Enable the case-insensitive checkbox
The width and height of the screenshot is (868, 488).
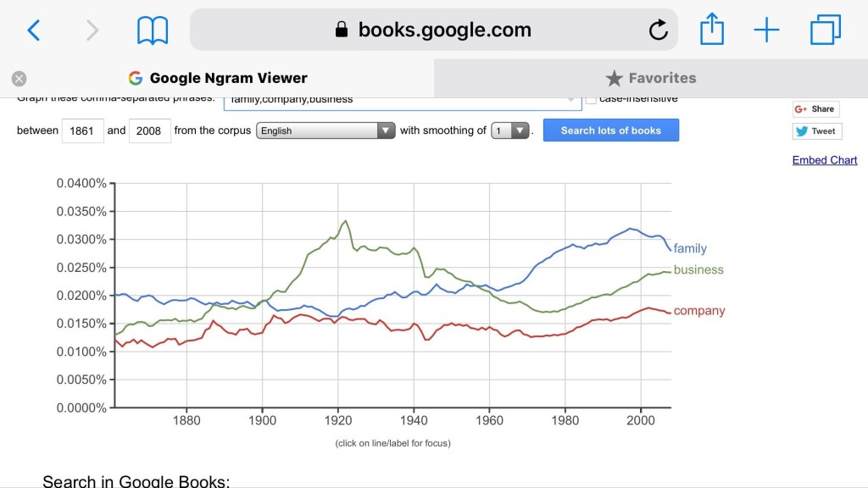click(590, 97)
